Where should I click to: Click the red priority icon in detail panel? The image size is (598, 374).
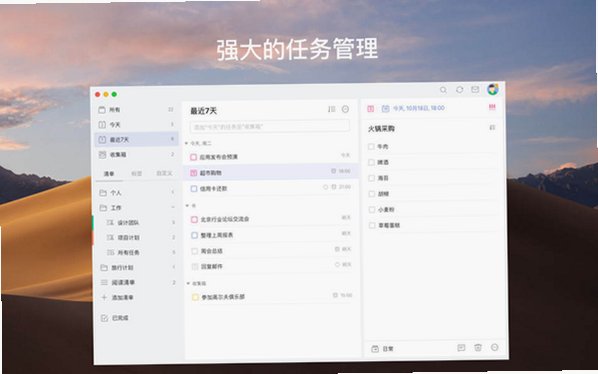click(492, 108)
